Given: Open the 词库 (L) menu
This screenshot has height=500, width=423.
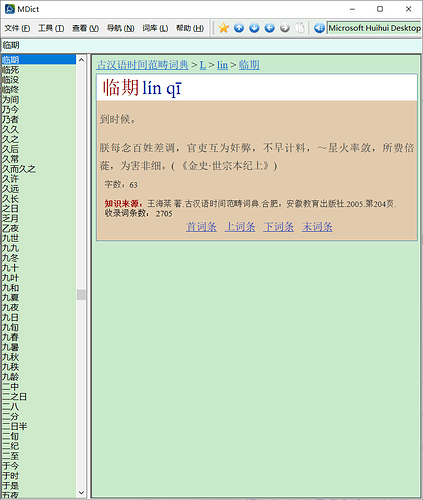Looking at the screenshot, I should [x=155, y=28].
